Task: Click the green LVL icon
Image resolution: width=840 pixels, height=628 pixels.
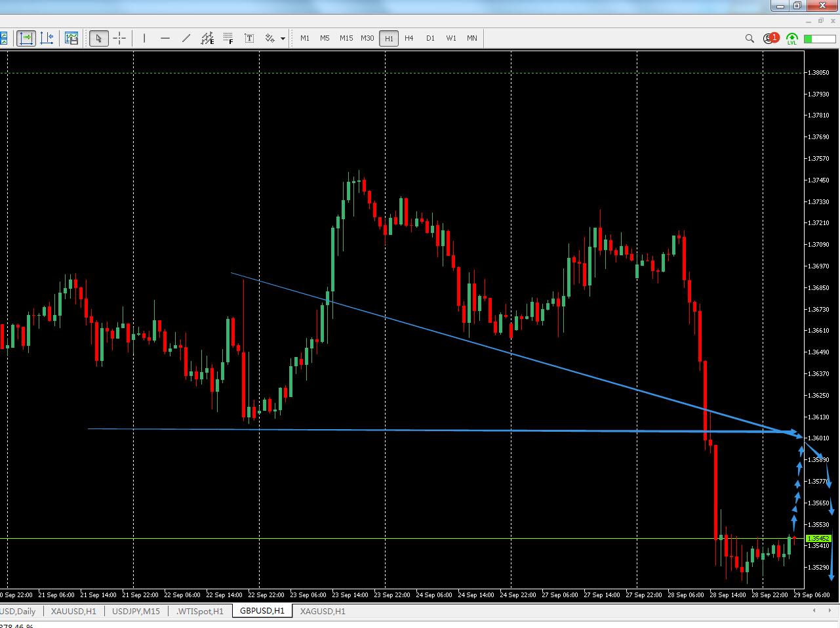Action: coord(792,39)
